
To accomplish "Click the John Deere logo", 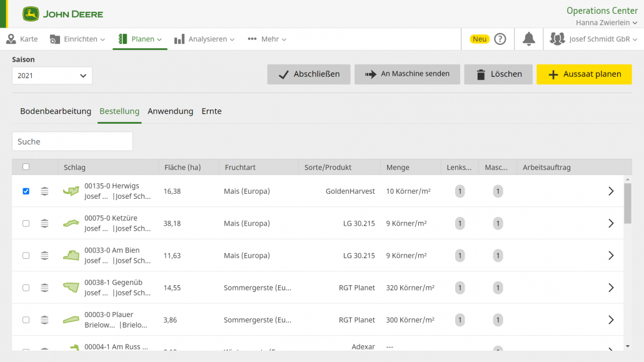I will click(63, 14).
